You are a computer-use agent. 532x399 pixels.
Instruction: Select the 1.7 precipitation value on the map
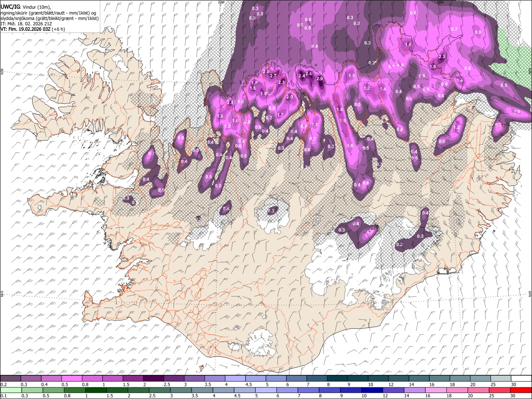click(280, 115)
